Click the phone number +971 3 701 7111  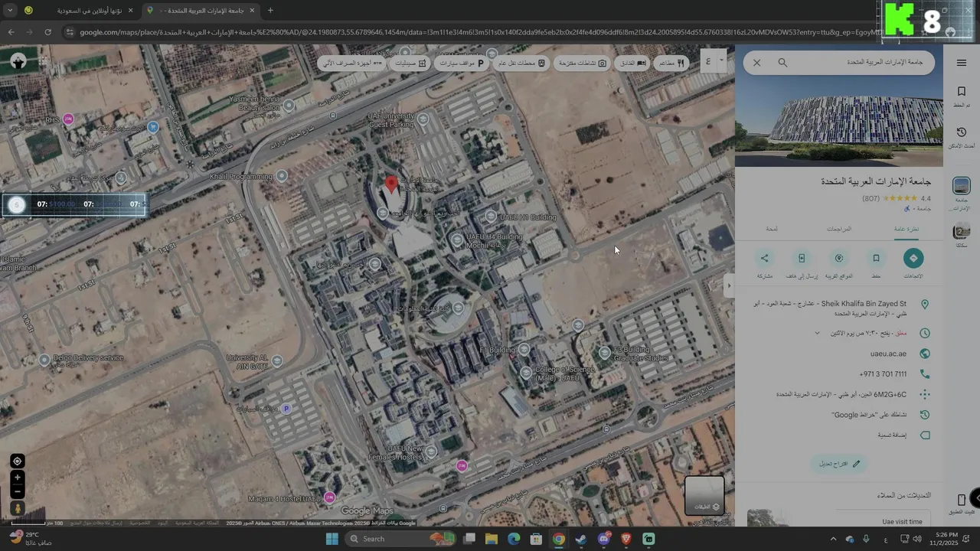pos(883,374)
